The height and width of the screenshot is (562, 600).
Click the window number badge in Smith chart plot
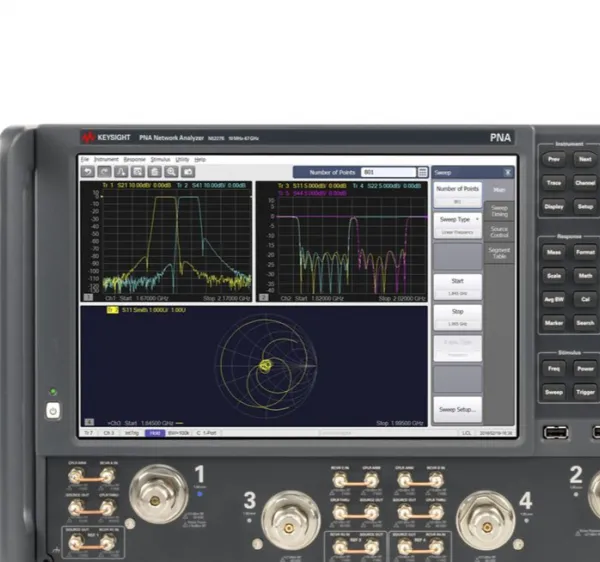89,422
